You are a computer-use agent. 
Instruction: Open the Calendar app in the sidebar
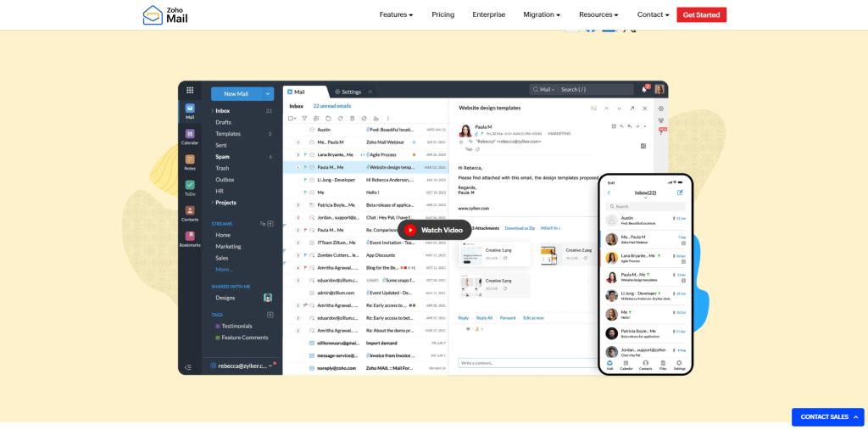(190, 137)
